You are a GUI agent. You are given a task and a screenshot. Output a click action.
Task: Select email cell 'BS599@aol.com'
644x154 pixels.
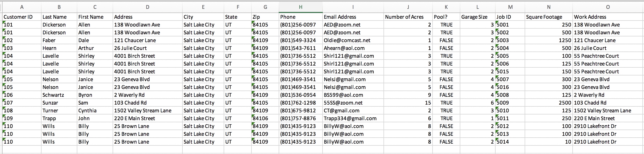click(x=353, y=95)
